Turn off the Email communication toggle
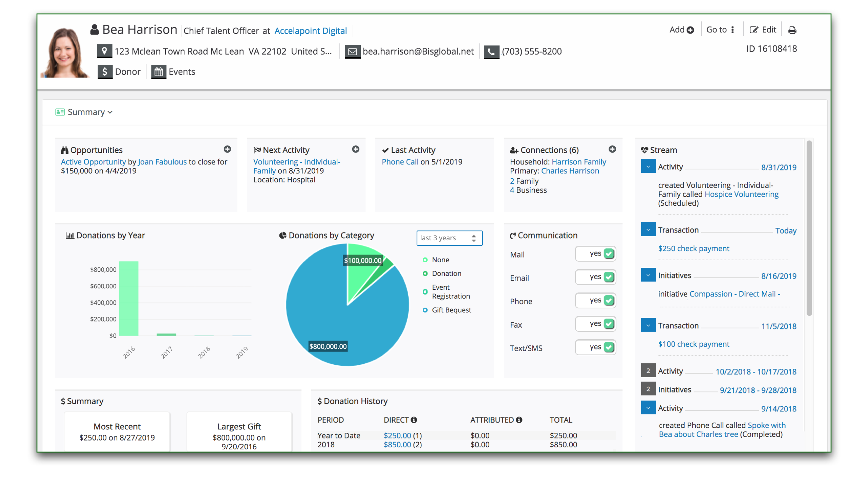 [x=595, y=277]
